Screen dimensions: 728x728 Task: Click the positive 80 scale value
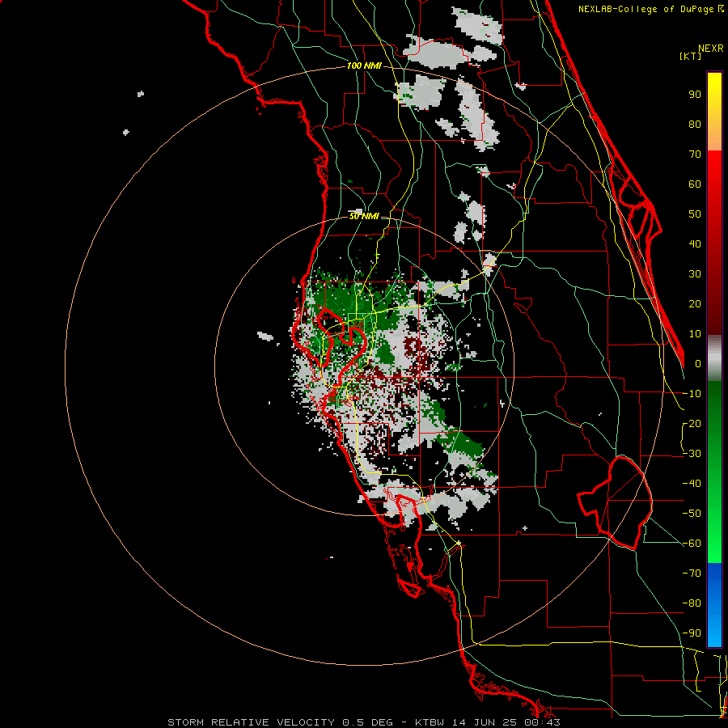(695, 124)
